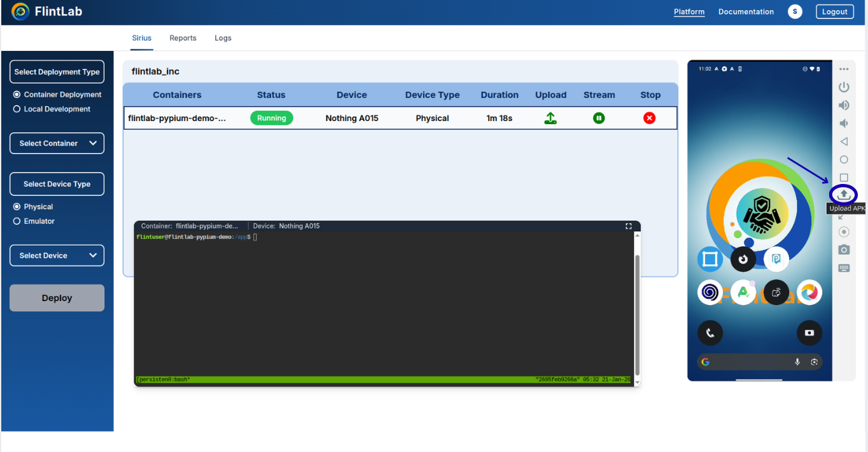
Task: Maximize the terminal with fullscreen icon
Action: click(x=629, y=226)
